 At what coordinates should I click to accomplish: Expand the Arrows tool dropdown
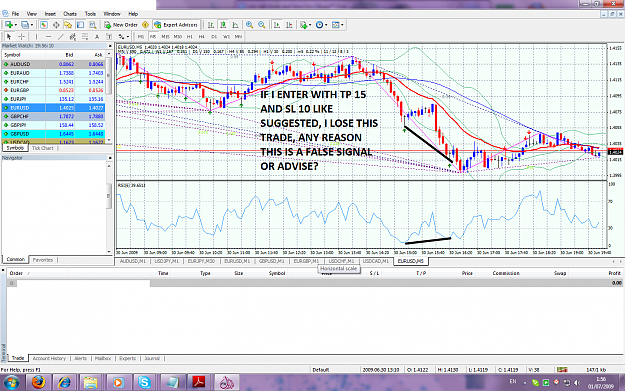128,37
